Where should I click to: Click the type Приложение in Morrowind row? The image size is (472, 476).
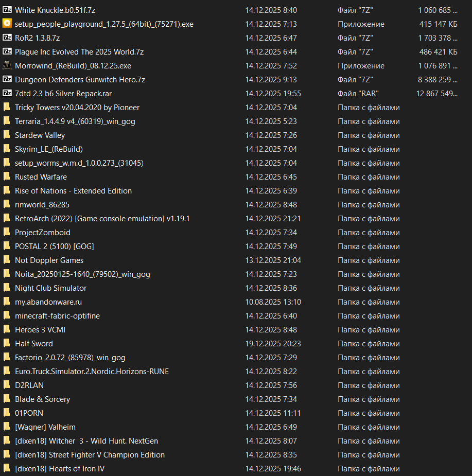(361, 66)
